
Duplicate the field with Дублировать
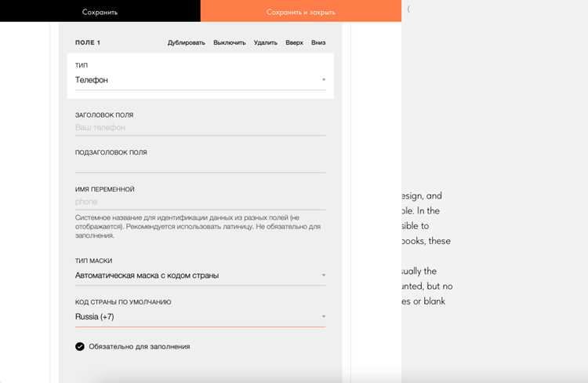[187, 43]
